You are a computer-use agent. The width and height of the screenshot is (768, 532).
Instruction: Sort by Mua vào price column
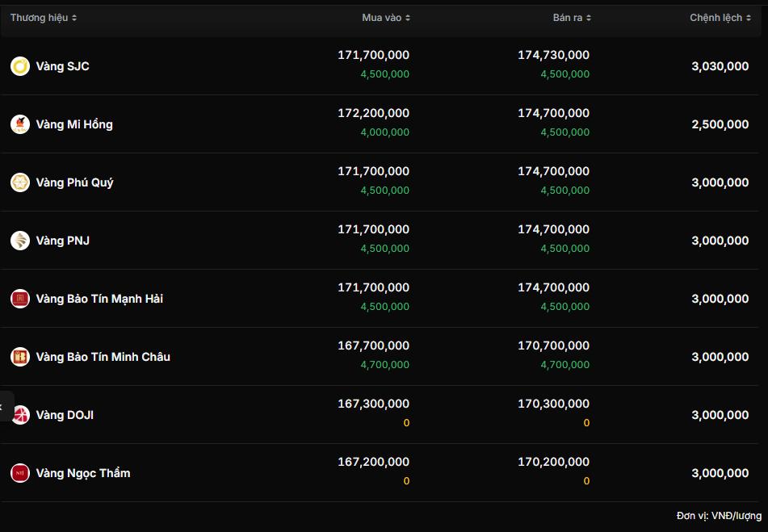coord(385,18)
